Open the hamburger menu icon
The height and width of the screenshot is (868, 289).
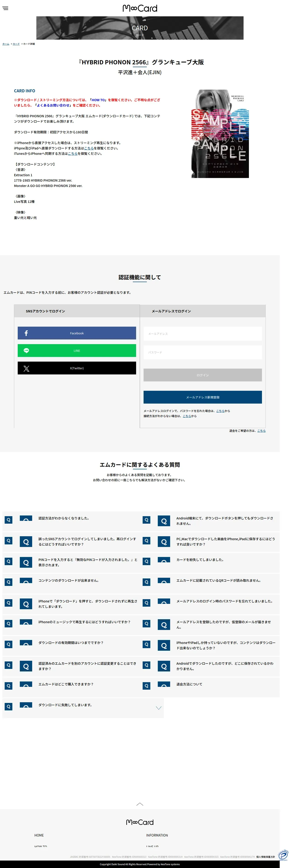[5, 8]
